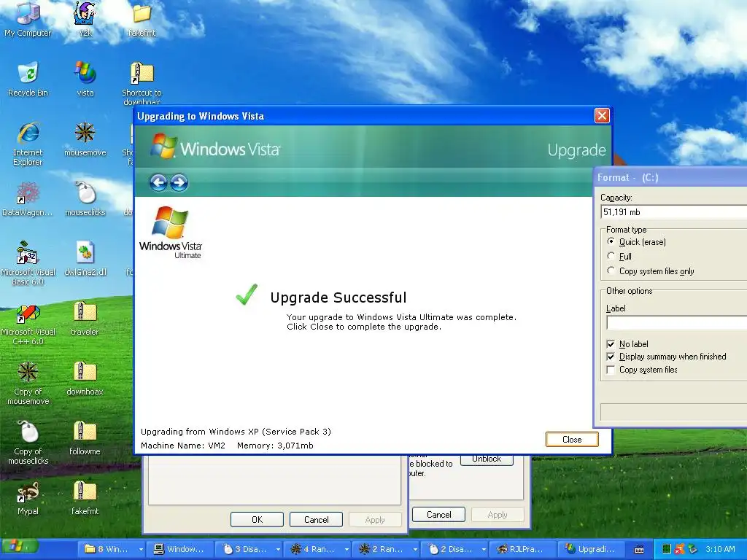This screenshot has height=560, width=747.
Task: Expand the 8 Win... taskbar group arrow
Action: click(141, 549)
